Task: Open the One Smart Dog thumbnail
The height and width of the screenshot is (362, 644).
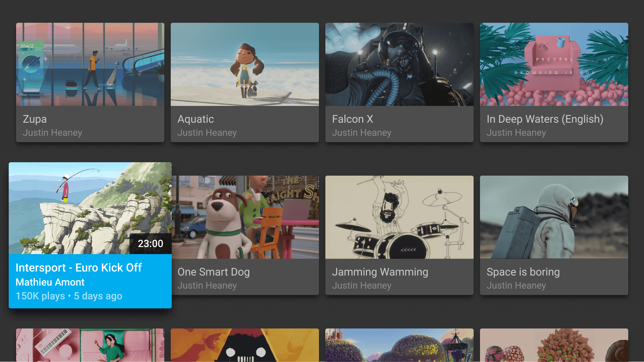Action: [x=246, y=217]
